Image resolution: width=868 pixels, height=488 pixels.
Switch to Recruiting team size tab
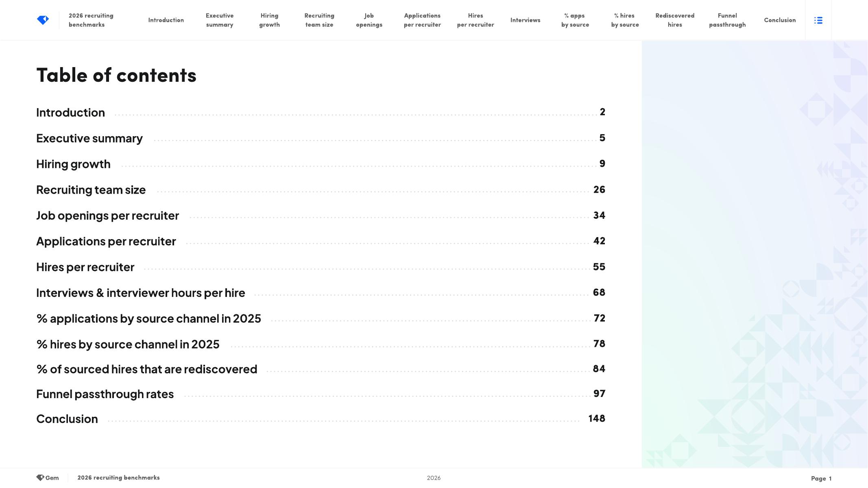coord(319,20)
